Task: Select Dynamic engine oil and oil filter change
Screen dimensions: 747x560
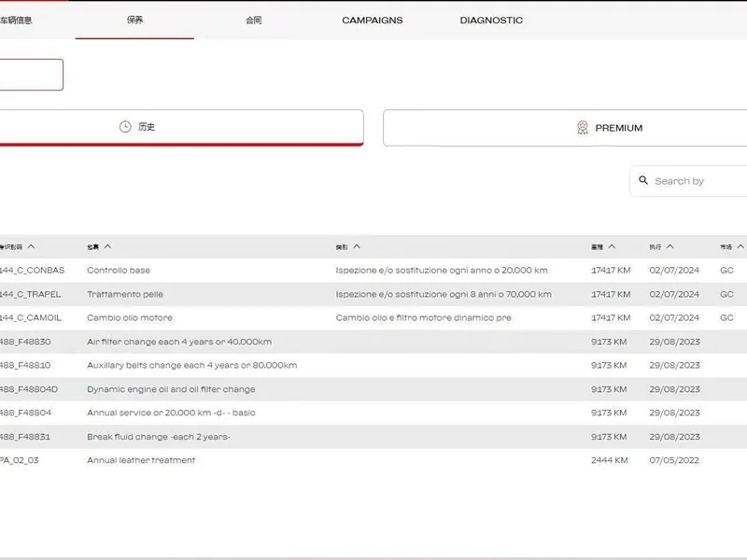Action: 171,389
